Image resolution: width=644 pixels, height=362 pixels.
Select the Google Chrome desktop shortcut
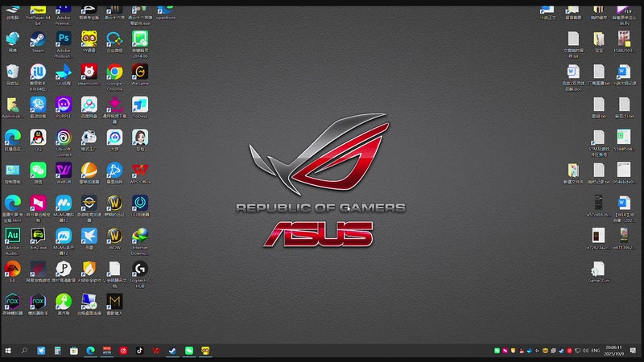point(114,77)
